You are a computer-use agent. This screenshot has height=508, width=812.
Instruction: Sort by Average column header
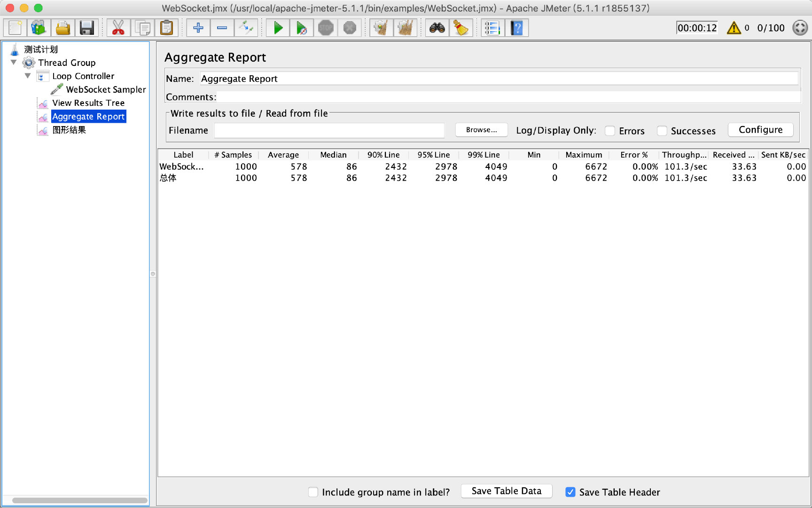283,155
